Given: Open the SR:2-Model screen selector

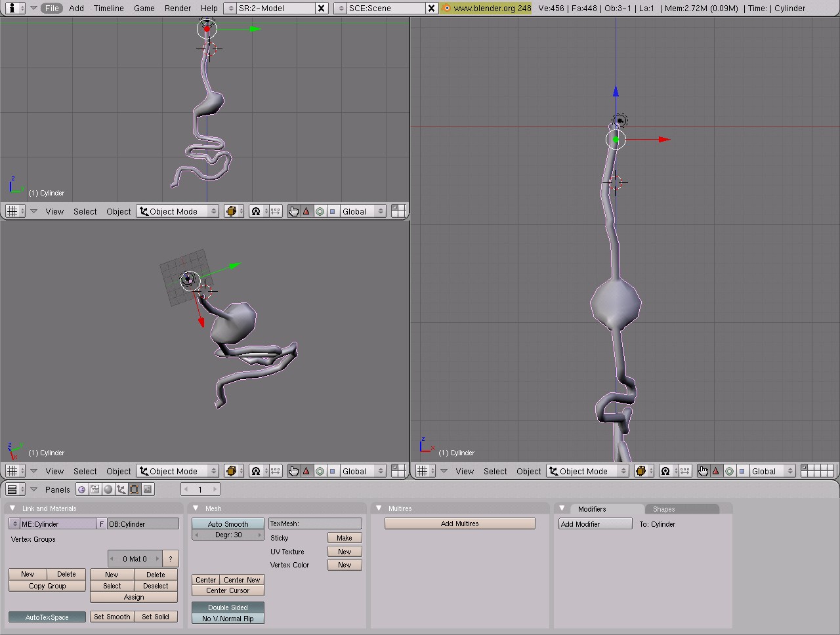Looking at the screenshot, I should (230, 9).
